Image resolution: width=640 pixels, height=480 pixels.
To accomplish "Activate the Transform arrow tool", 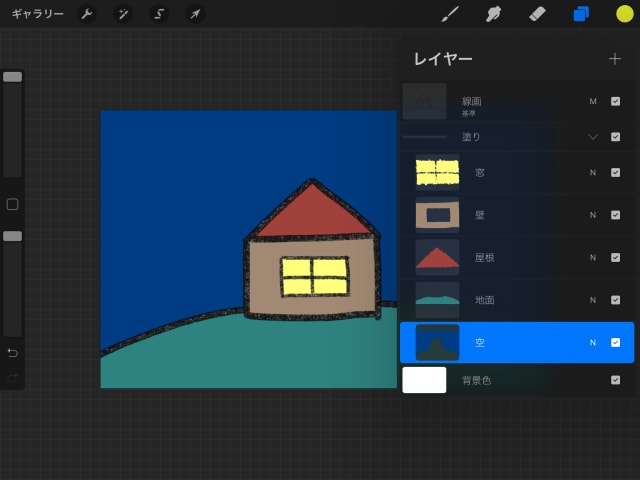I will [x=195, y=14].
